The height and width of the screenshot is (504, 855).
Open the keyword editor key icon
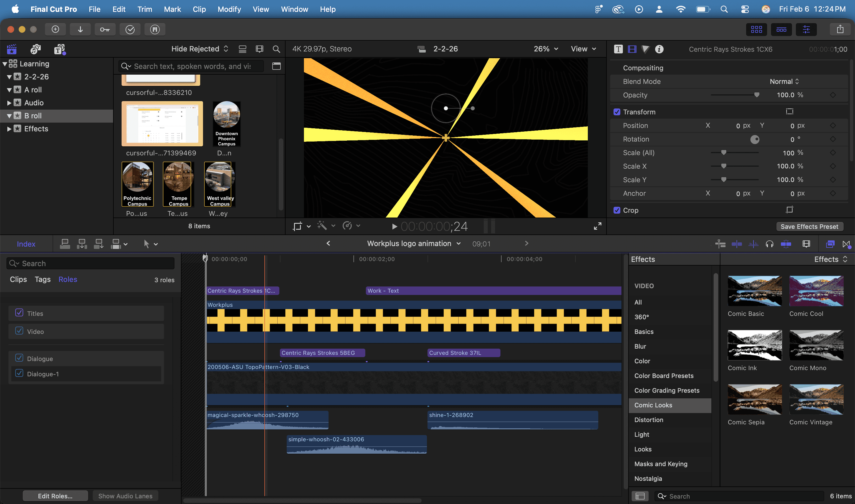[x=105, y=30]
